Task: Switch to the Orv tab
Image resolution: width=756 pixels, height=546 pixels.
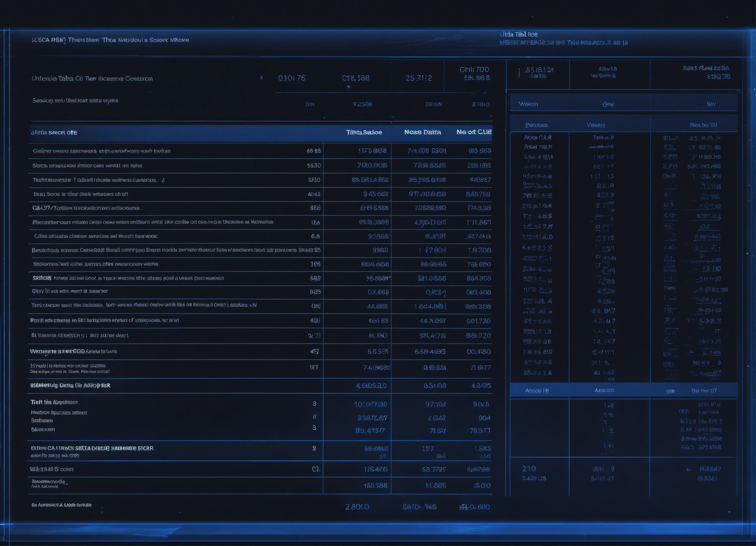Action: [608, 105]
